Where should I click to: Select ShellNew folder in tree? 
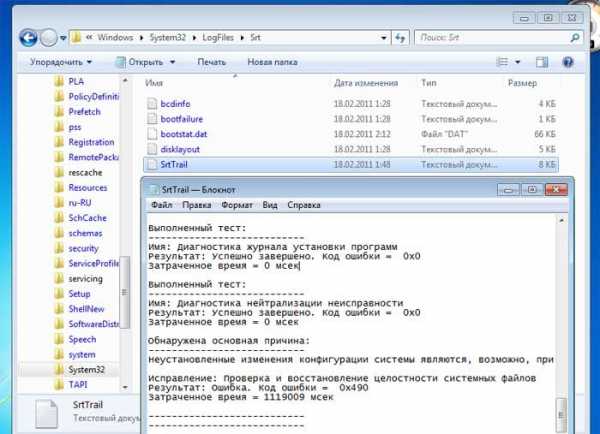(x=86, y=309)
